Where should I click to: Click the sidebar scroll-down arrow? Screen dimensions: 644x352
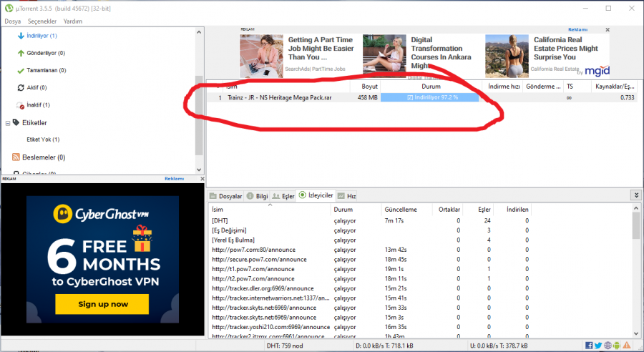[199, 170]
